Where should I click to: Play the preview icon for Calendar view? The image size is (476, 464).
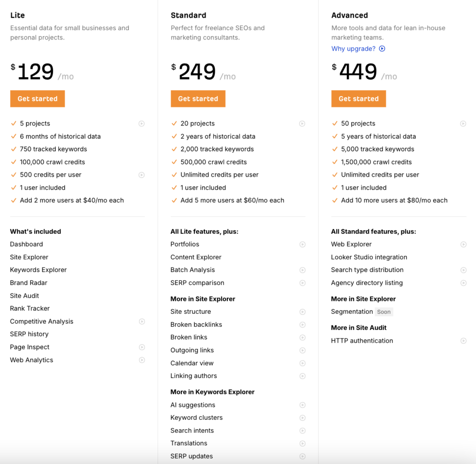coord(302,363)
